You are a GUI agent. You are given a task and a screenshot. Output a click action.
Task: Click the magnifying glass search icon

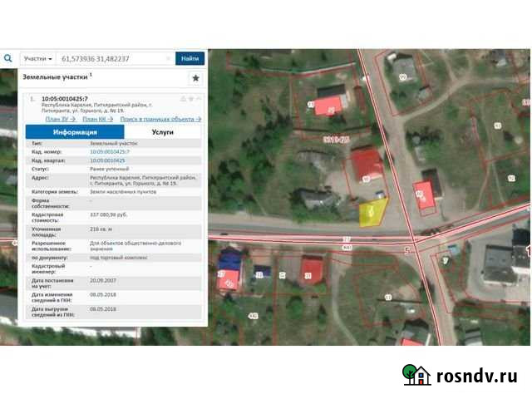tap(7, 58)
